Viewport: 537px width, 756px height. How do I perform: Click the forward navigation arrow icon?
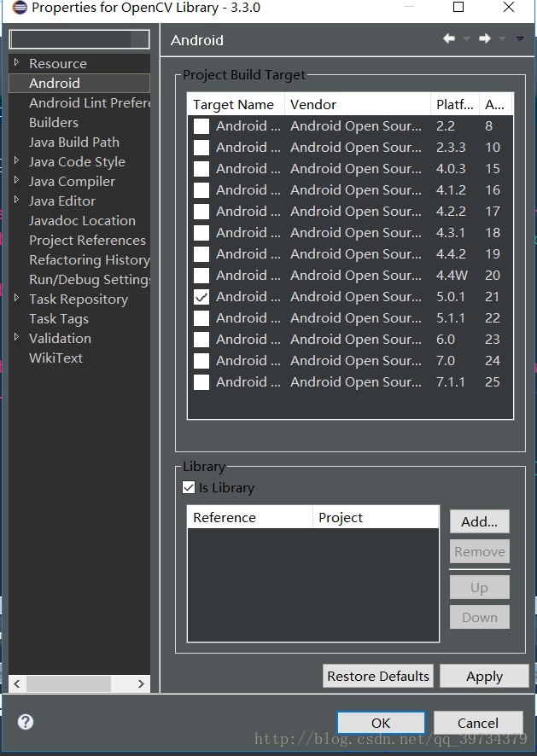pos(485,38)
